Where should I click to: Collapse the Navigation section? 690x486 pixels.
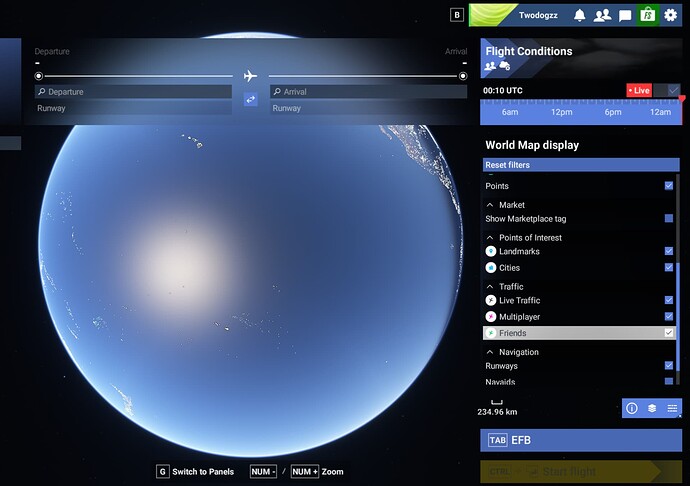(x=491, y=352)
